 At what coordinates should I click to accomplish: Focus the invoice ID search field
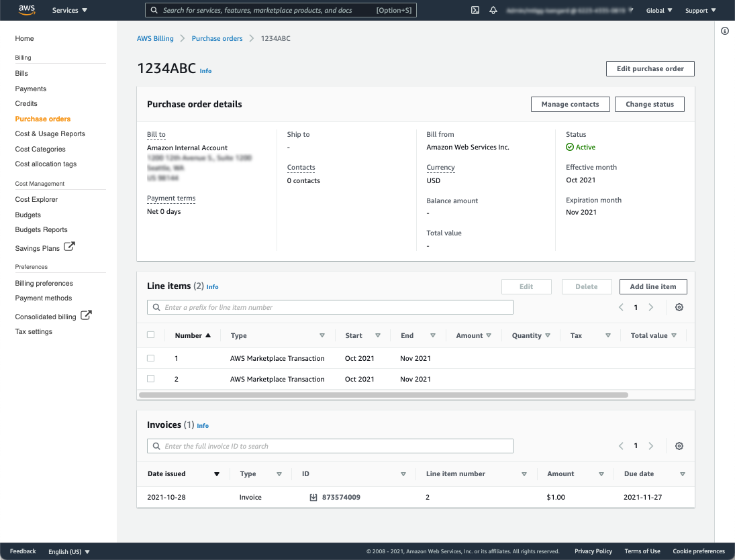[x=330, y=446]
